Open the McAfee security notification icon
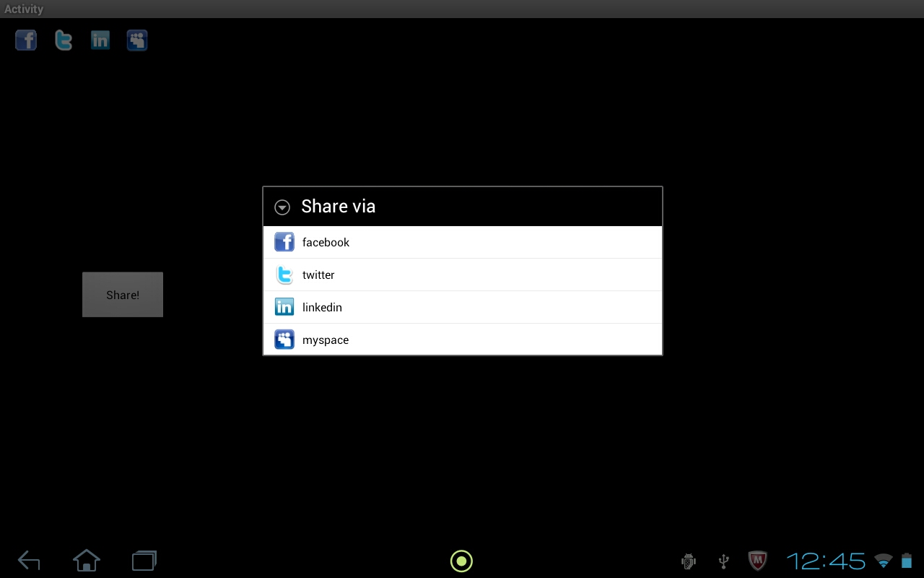The height and width of the screenshot is (578, 924). (757, 561)
